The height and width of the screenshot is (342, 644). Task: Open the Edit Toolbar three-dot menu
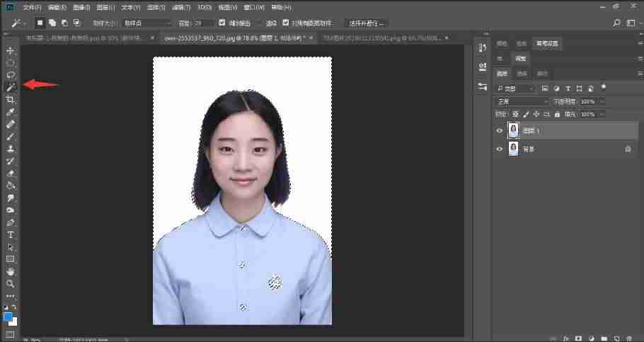[x=11, y=296]
